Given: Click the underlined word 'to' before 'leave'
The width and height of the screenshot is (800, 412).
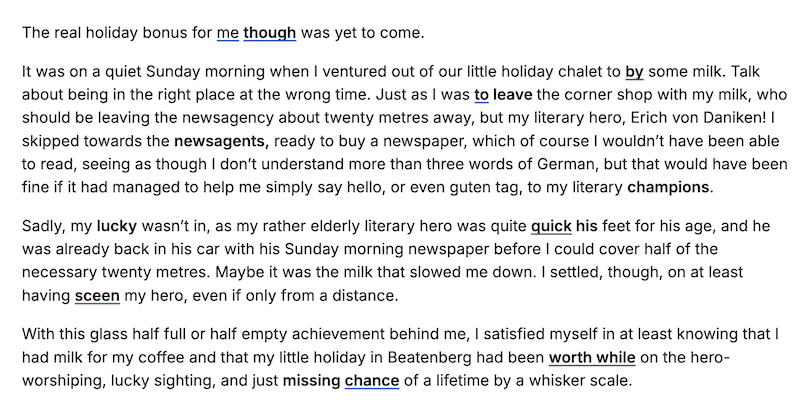Looking at the screenshot, I should coord(481,95).
